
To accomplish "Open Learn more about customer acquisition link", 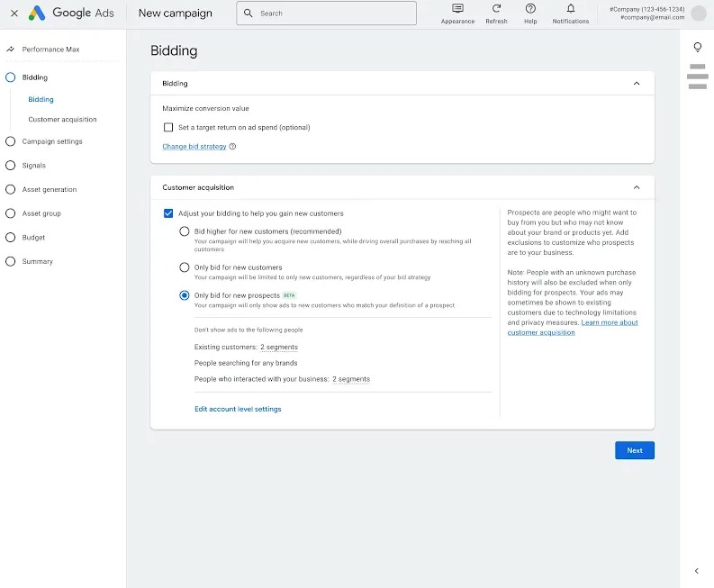I will 610,322.
